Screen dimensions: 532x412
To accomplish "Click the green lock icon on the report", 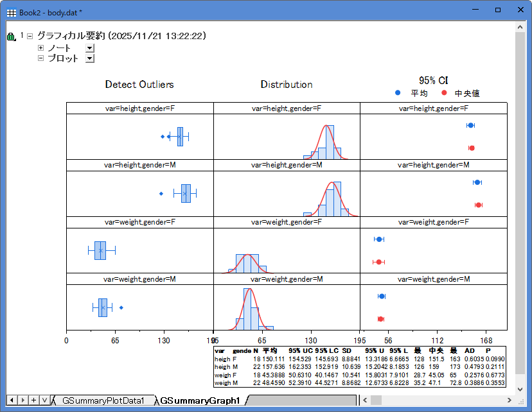I will click(11, 37).
